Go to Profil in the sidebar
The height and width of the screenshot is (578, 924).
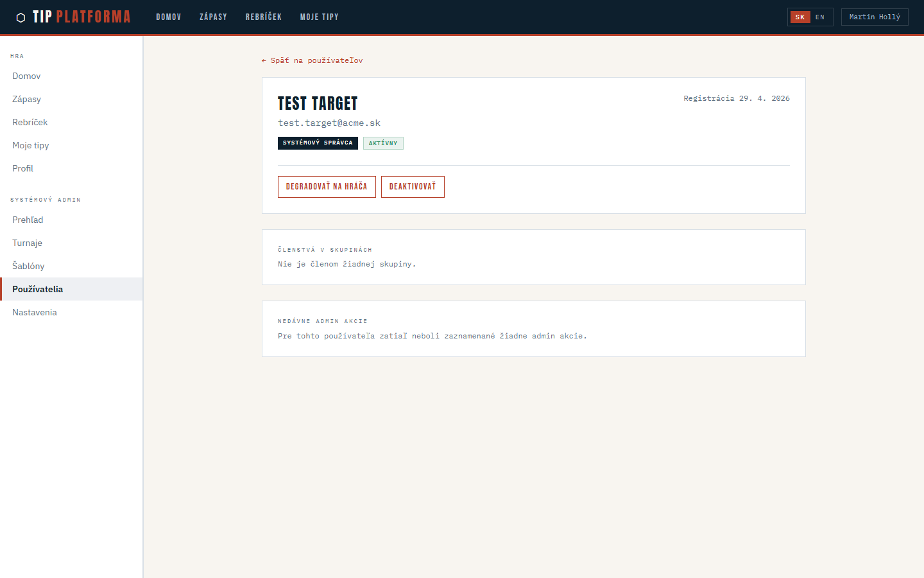(x=22, y=168)
